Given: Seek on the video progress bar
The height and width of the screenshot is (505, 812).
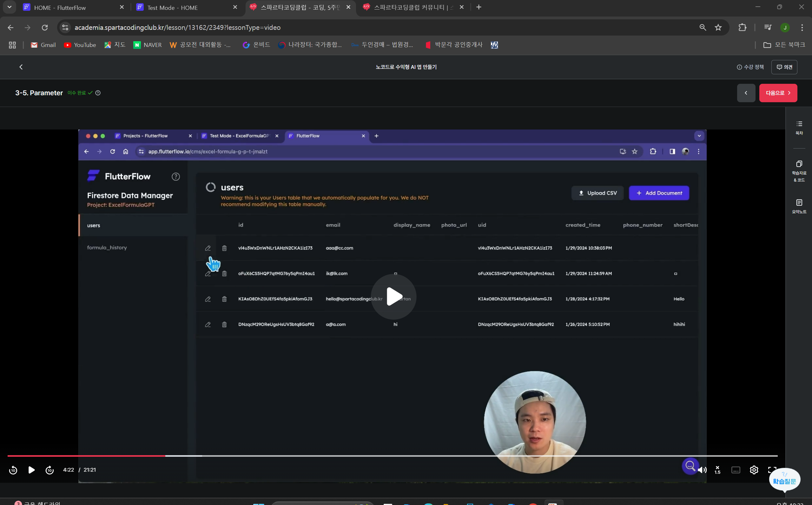Looking at the screenshot, I should pyautogui.click(x=393, y=455).
